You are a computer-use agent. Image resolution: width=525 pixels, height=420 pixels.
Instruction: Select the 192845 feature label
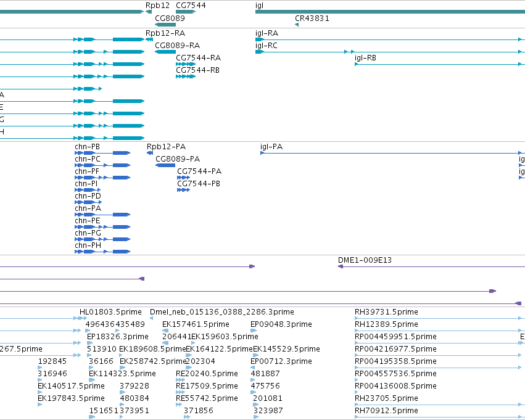click(x=52, y=361)
